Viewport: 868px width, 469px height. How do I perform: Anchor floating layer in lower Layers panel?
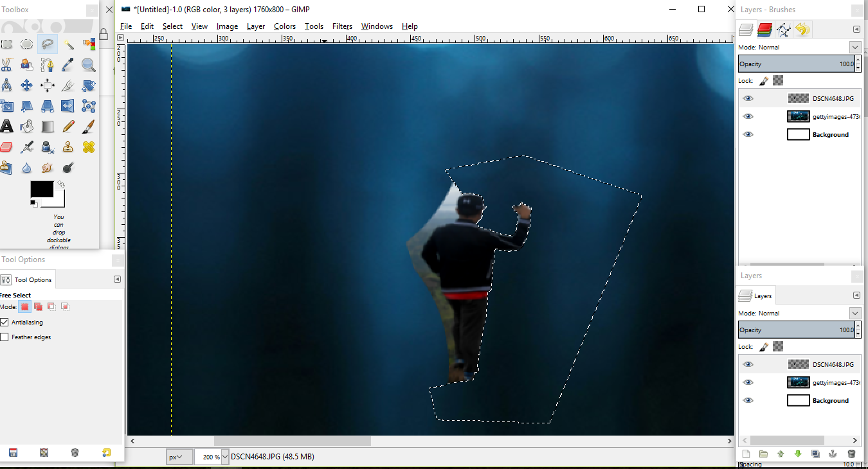coord(833,454)
